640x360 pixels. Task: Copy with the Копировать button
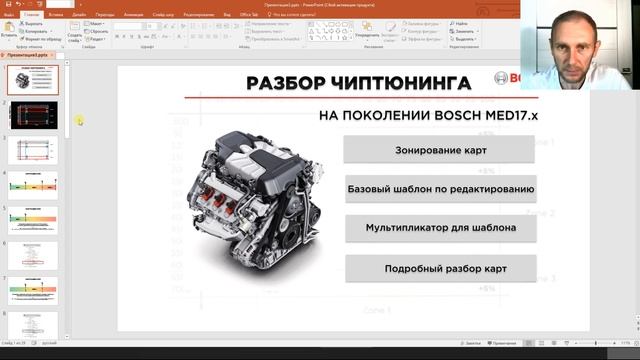(x=33, y=31)
